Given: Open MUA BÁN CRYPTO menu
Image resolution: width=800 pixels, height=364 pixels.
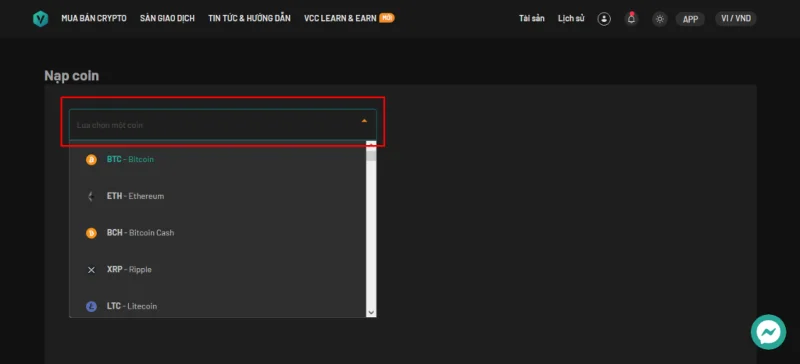Looking at the screenshot, I should point(94,18).
